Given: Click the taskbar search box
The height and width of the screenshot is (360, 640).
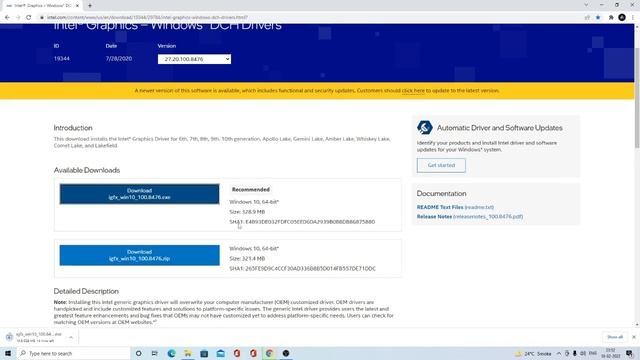Looking at the screenshot, I should coord(73,353).
